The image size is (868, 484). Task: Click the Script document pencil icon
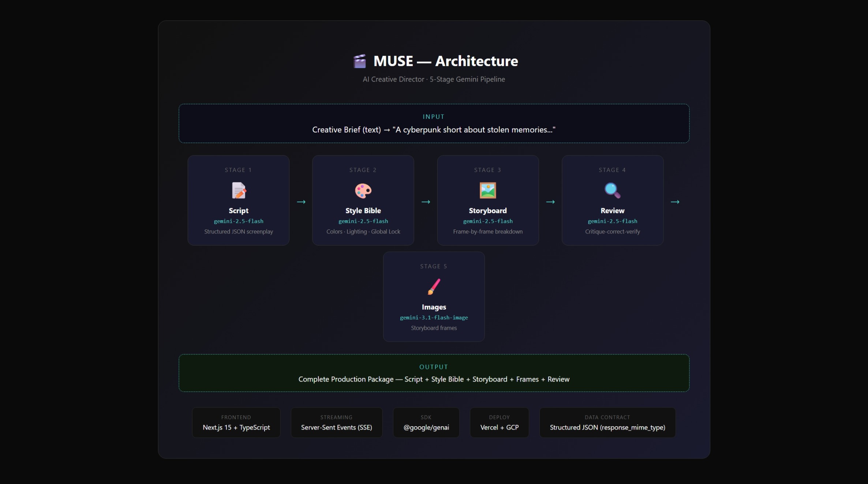239,190
